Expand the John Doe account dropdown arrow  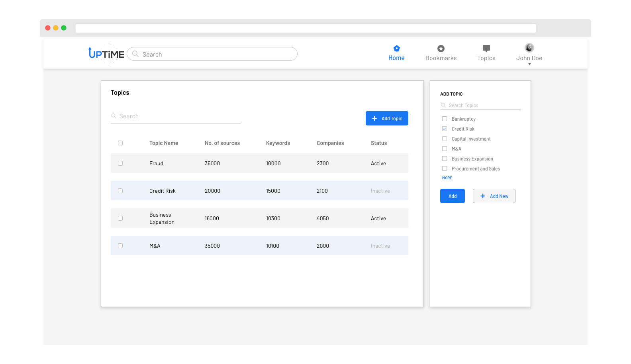(529, 64)
